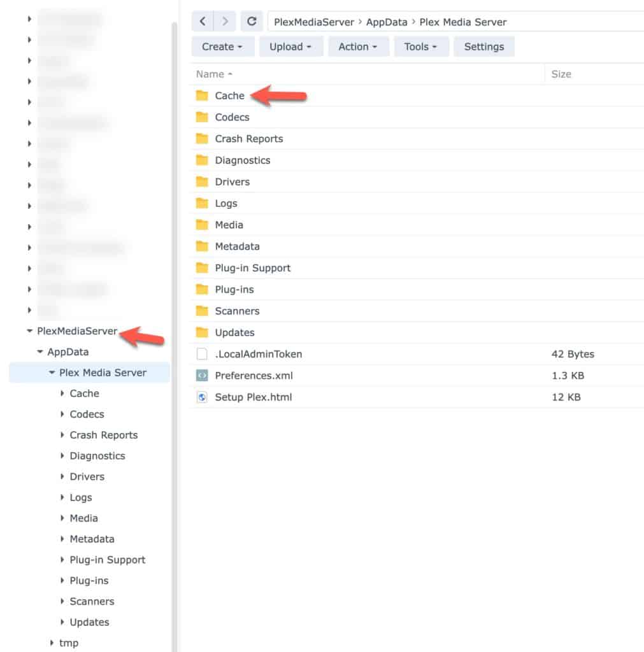Image resolution: width=644 pixels, height=652 pixels.
Task: Expand the Drivers node in sidebar tree
Action: tap(62, 476)
